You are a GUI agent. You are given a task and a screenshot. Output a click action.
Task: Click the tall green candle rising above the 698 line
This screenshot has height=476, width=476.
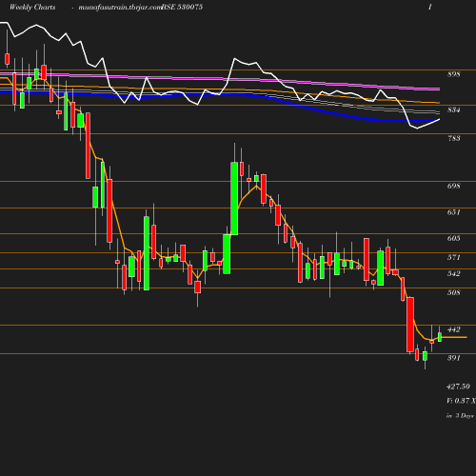234,199
